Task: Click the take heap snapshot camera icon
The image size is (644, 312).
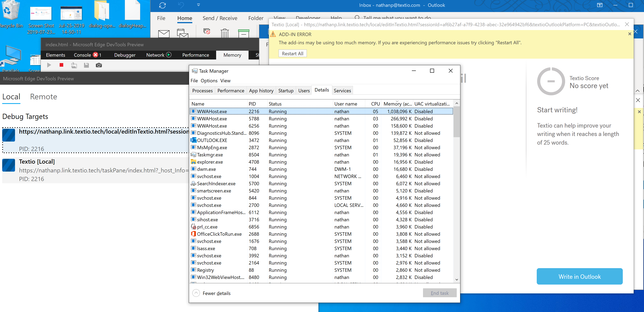Action: pyautogui.click(x=99, y=65)
